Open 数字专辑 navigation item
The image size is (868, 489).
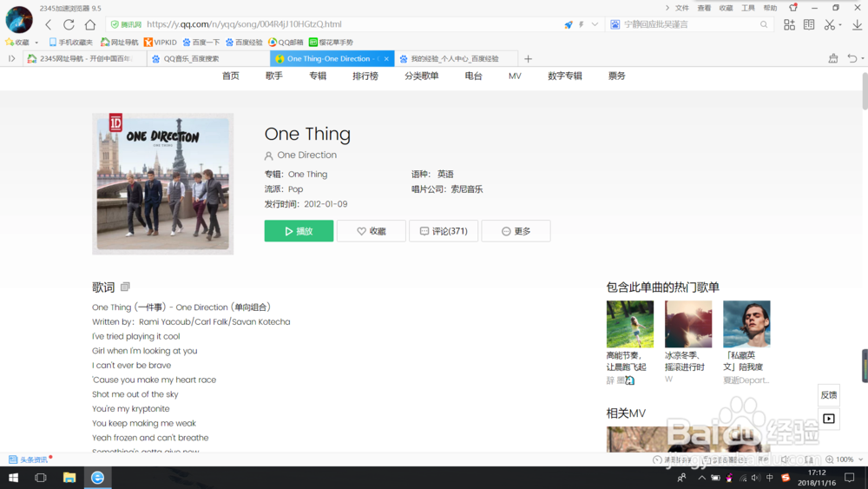565,76
